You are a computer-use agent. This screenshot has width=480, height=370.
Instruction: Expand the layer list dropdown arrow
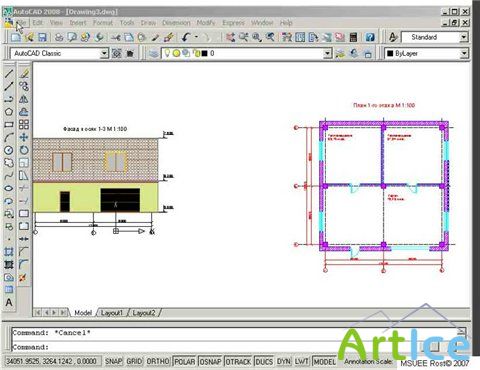(328, 53)
